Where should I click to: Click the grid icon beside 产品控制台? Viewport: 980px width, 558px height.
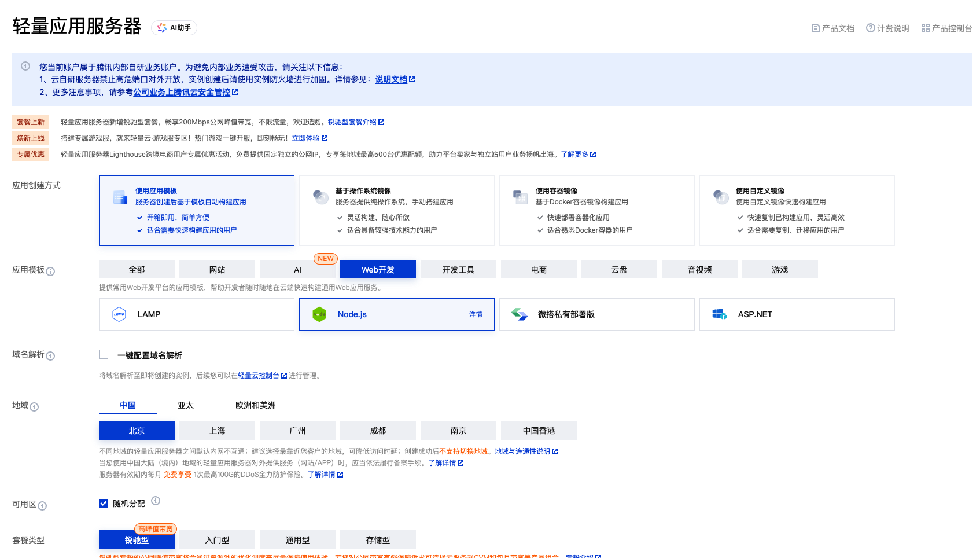click(x=926, y=28)
